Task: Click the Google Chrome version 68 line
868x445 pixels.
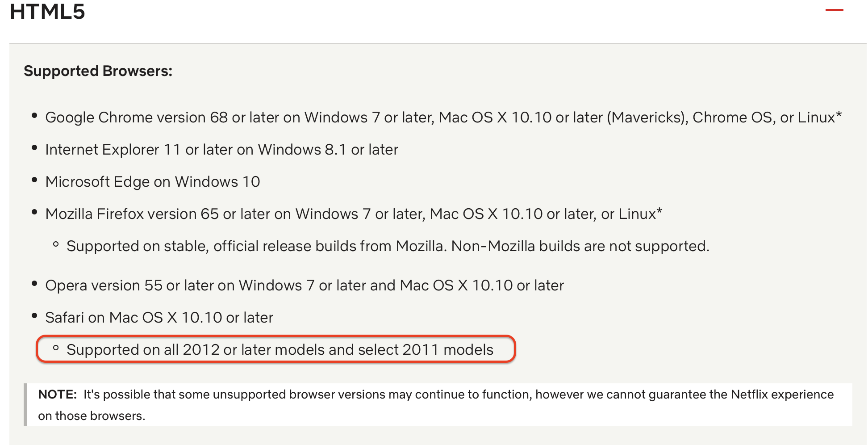Action: 443,118
